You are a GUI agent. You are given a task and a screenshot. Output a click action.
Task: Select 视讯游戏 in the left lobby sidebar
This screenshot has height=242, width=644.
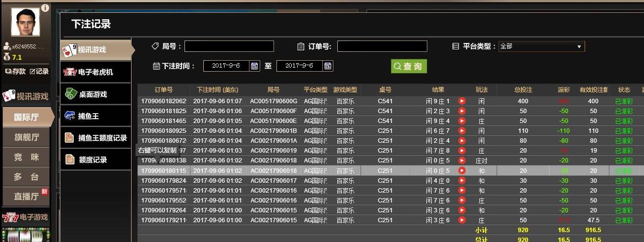(x=26, y=96)
